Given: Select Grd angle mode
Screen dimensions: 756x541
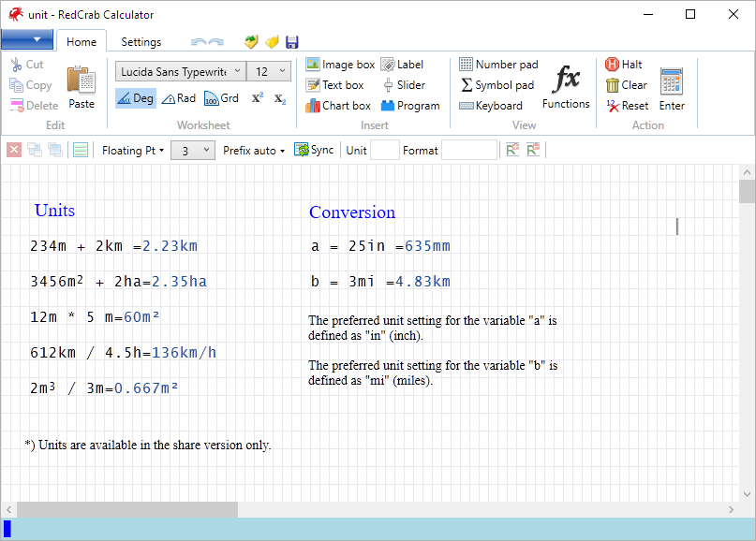Looking at the screenshot, I should 221,98.
